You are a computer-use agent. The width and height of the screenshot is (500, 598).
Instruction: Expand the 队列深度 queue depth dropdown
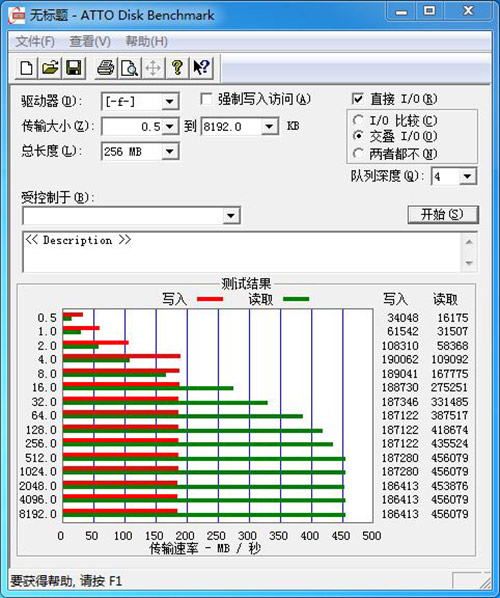(x=468, y=177)
